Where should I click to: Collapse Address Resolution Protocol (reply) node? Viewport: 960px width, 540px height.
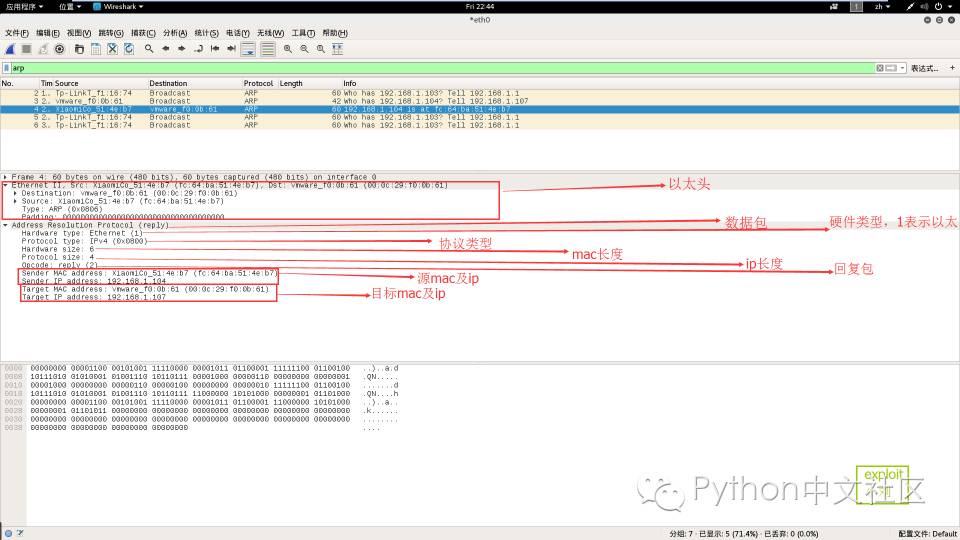click(x=6, y=225)
